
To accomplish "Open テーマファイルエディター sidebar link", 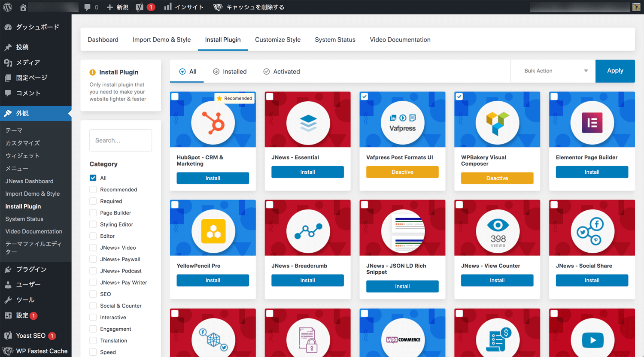I will pos(33,248).
